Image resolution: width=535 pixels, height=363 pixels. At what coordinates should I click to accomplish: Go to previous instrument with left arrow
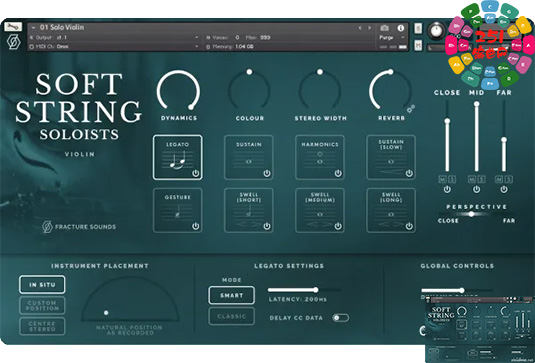360,28
